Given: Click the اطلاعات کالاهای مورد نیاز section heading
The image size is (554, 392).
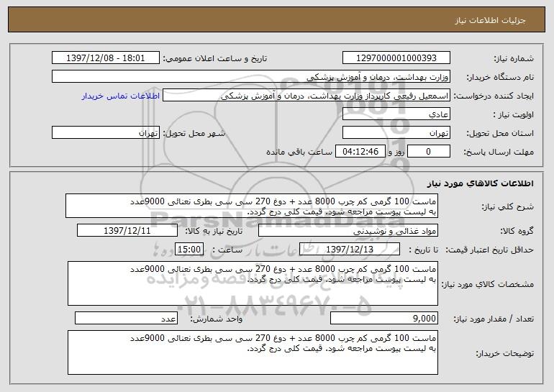Looking at the screenshot, I should [480, 183].
